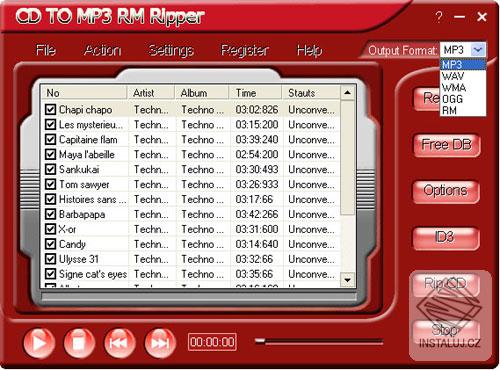Screen dimensions: 500x370
Task: Open the Register menu
Action: (245, 50)
